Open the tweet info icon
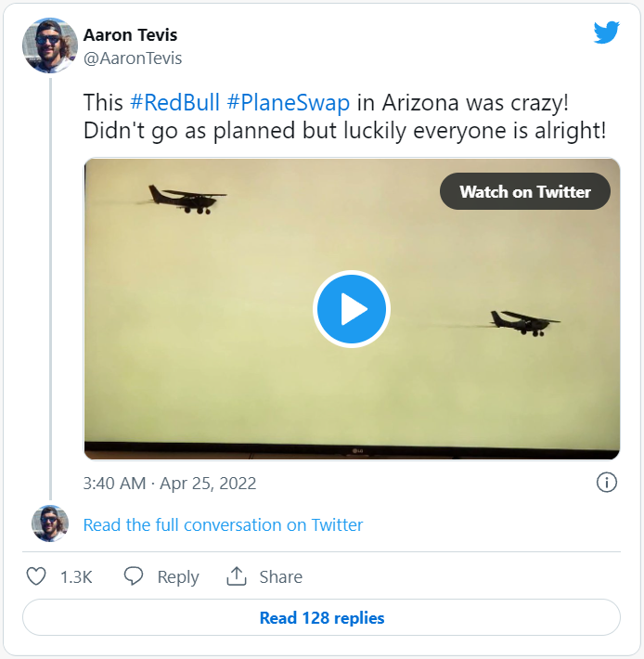644x659 pixels. 606,483
